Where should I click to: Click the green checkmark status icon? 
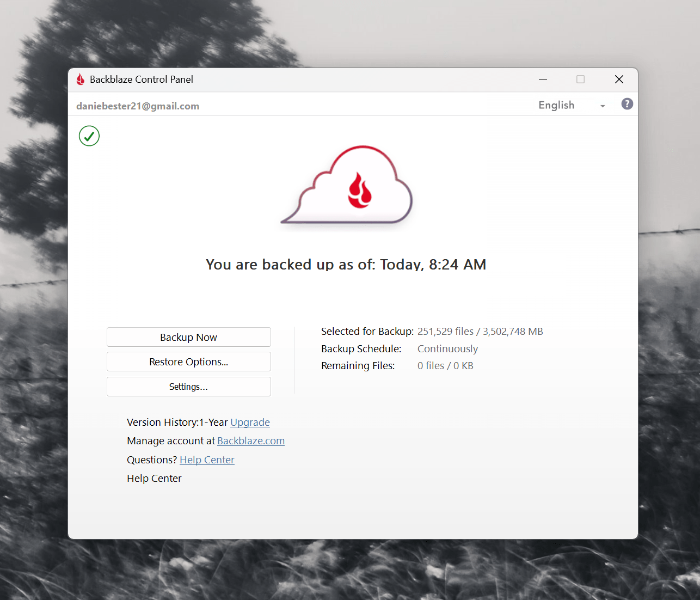(x=89, y=136)
